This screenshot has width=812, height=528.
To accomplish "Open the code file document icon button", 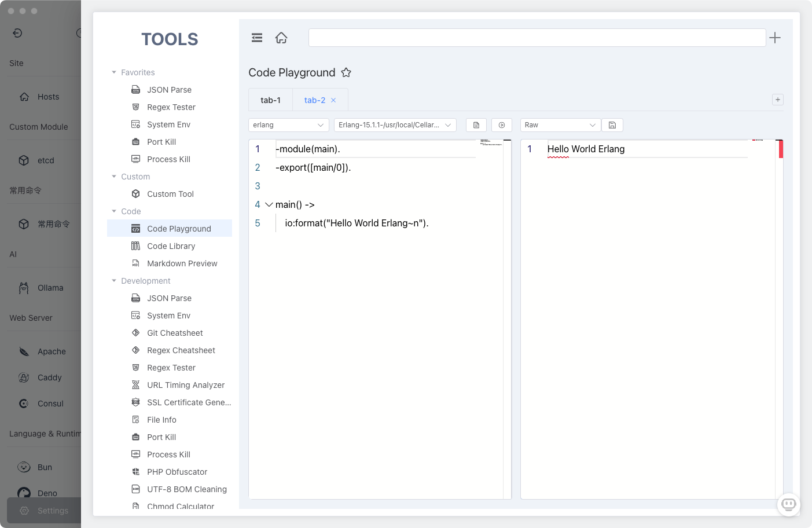I will point(476,125).
